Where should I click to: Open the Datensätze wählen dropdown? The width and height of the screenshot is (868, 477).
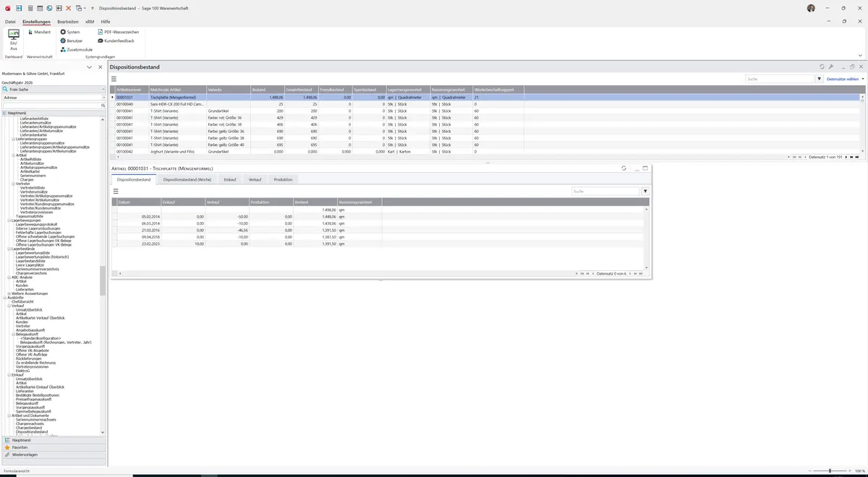[845, 79]
